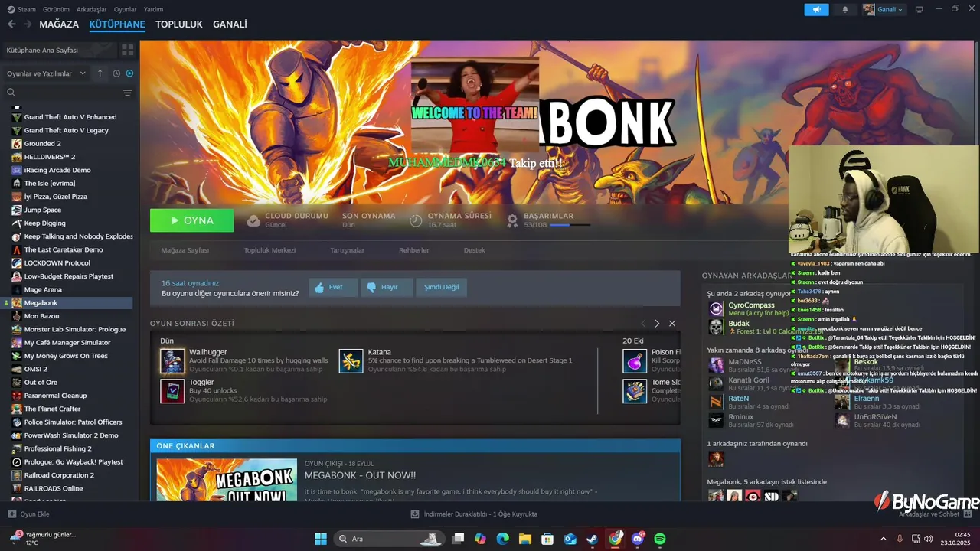The image size is (980, 551).
Task: Select Megabonk in the game list
Action: [x=67, y=303]
